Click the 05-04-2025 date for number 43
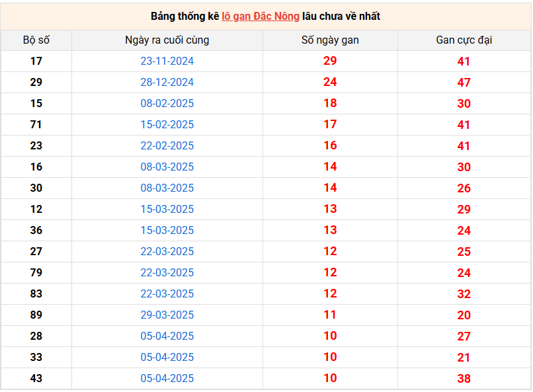Image resolution: width=533 pixels, height=392 pixels. point(167,379)
